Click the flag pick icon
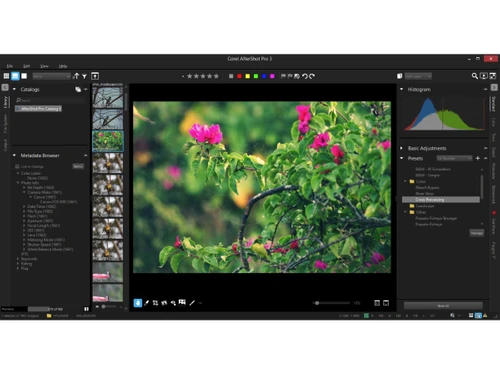The height and width of the screenshot is (375, 500). [x=283, y=76]
